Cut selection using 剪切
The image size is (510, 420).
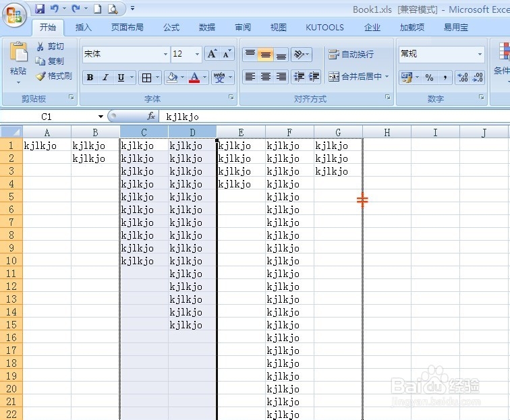click(x=50, y=47)
